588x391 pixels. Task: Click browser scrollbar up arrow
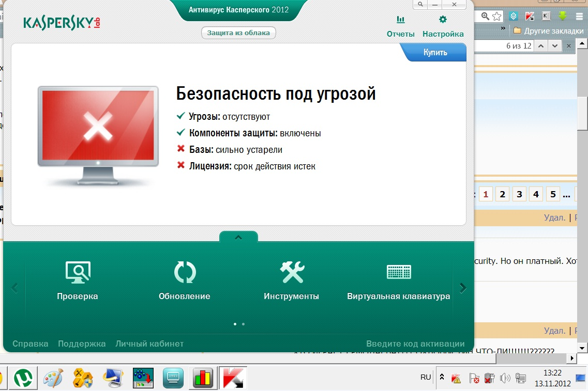point(582,43)
